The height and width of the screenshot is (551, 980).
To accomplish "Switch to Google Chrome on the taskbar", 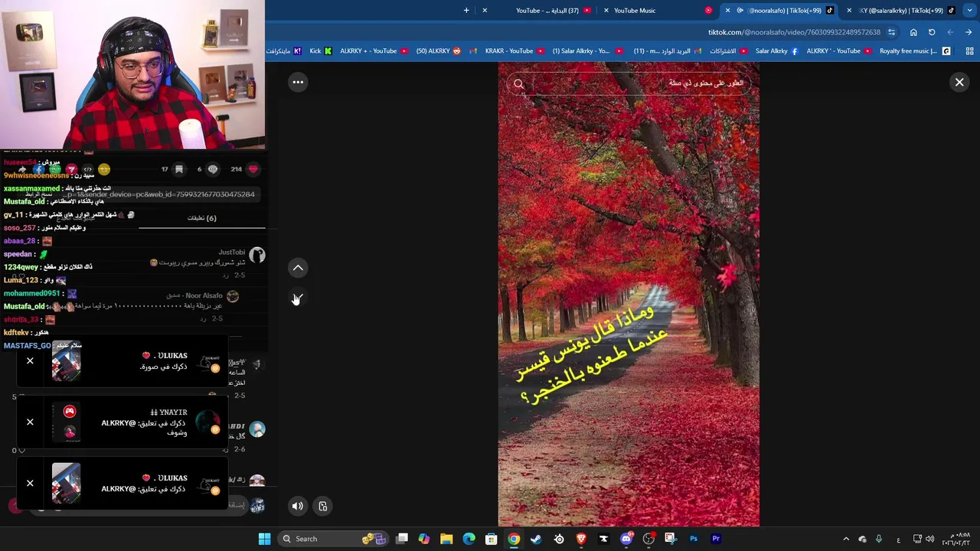I will [514, 539].
